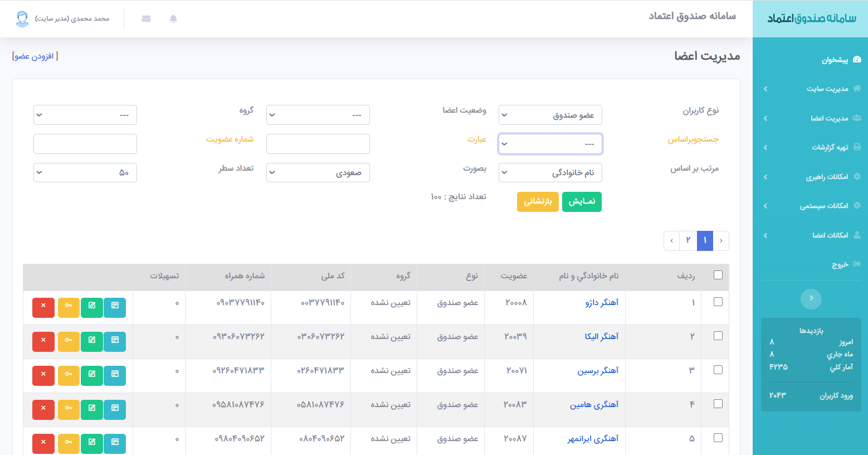Viewport: 868px width, 455px height.
Task: Open member link آهنگر داژو
Action: pyautogui.click(x=602, y=302)
